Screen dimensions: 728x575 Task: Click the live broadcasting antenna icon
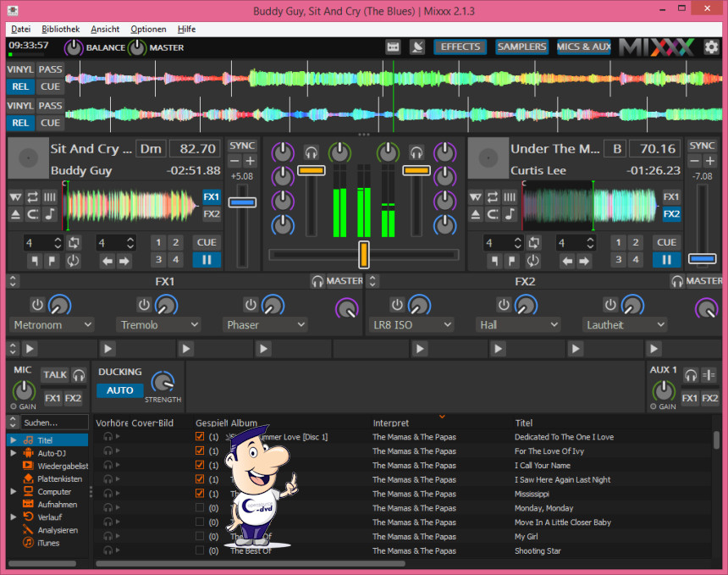(416, 47)
